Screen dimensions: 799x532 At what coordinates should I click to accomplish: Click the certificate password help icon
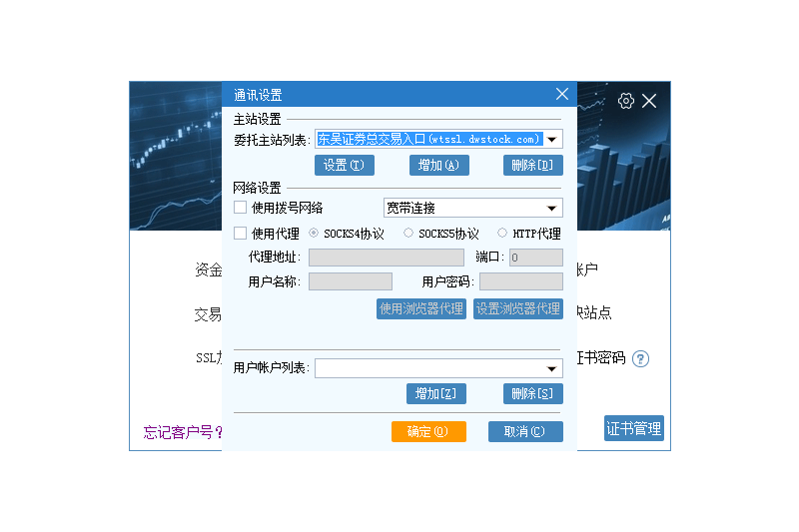pos(640,359)
